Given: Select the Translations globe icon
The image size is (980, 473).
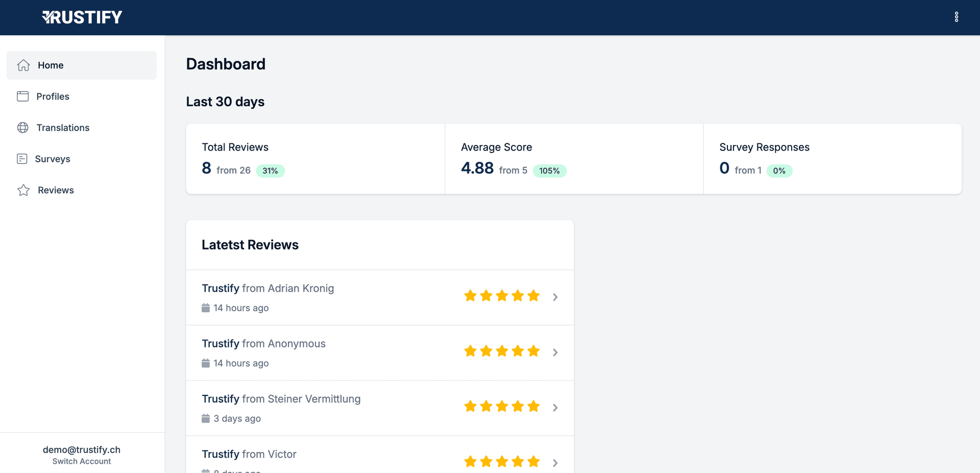Looking at the screenshot, I should (x=23, y=127).
